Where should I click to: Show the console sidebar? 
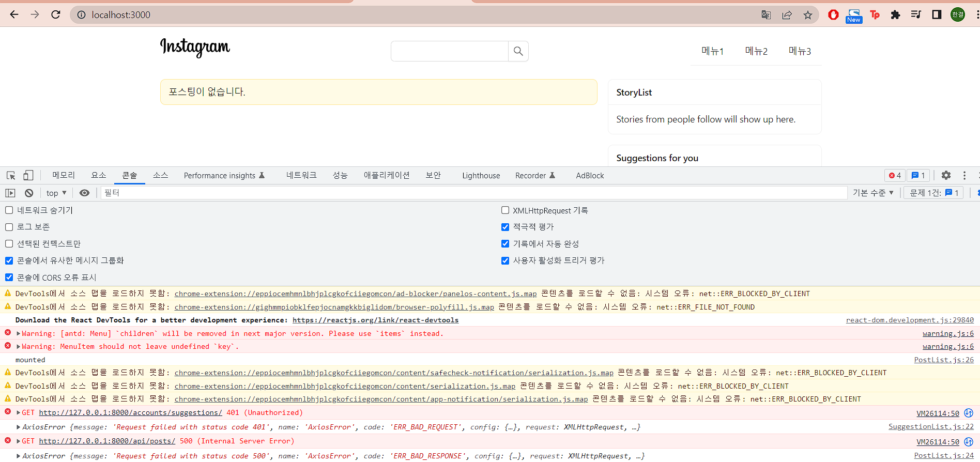click(x=10, y=193)
